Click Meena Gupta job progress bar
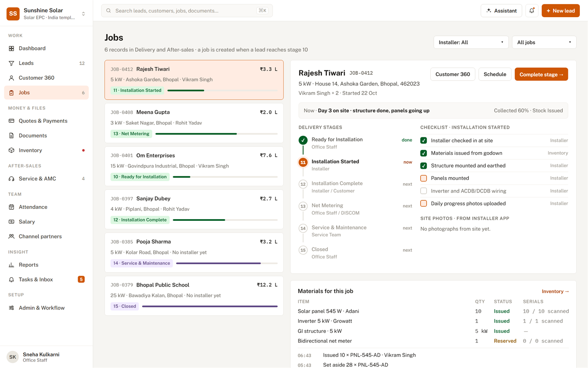 [216, 134]
